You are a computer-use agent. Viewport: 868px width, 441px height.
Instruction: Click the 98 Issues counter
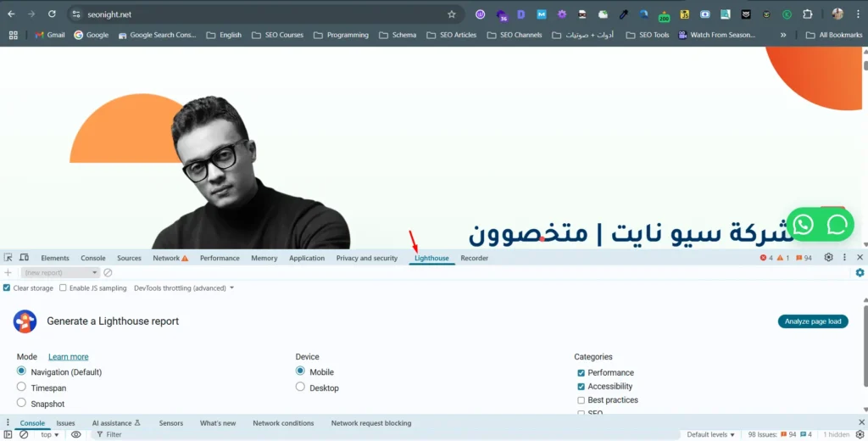pos(780,434)
